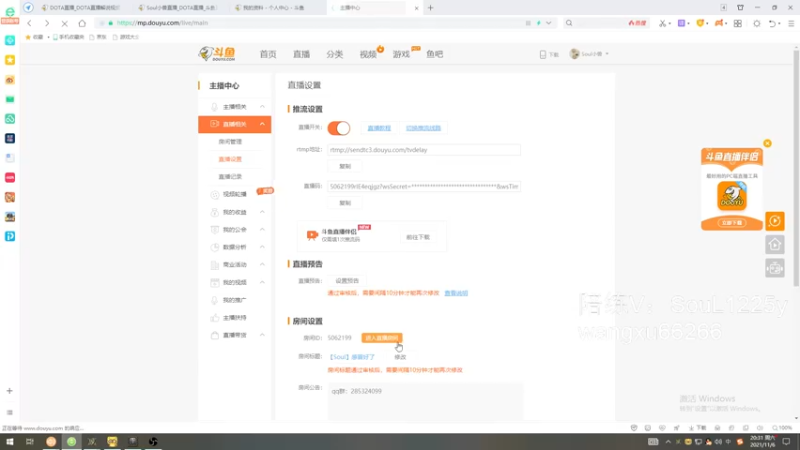Image resolution: width=800 pixels, height=450 pixels.
Task: Click the house icon on right rail
Action: click(x=775, y=244)
